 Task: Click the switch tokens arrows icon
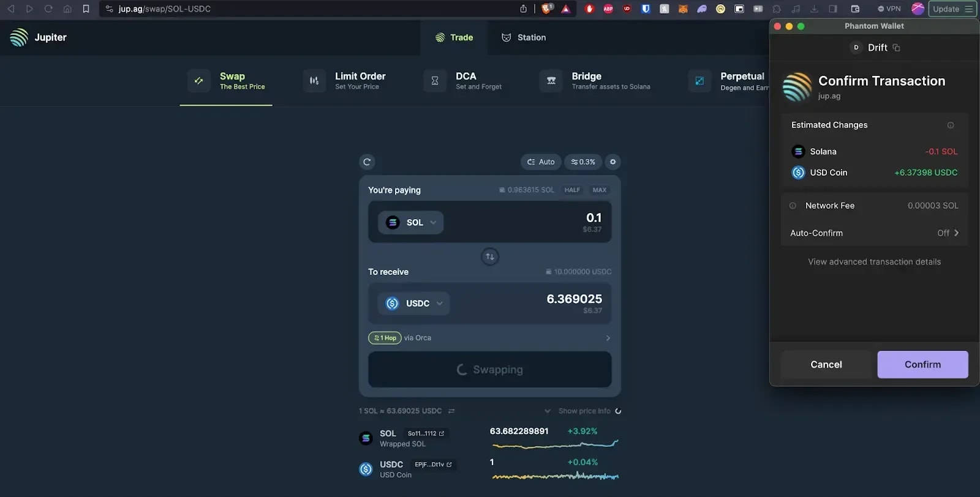490,256
